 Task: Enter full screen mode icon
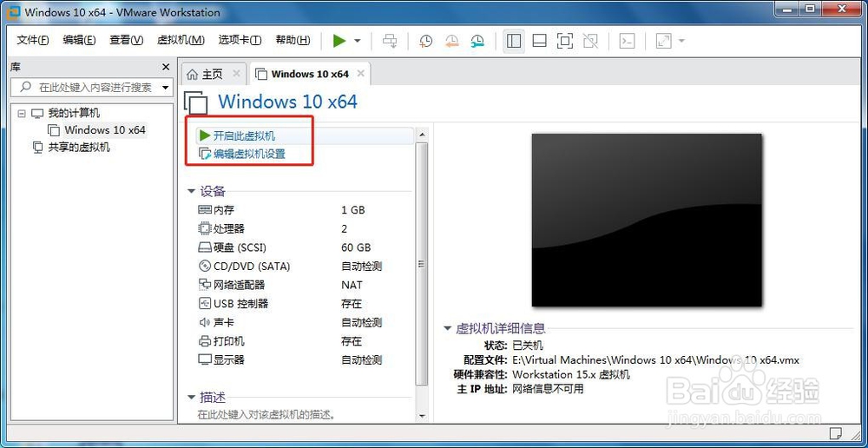coord(565,41)
